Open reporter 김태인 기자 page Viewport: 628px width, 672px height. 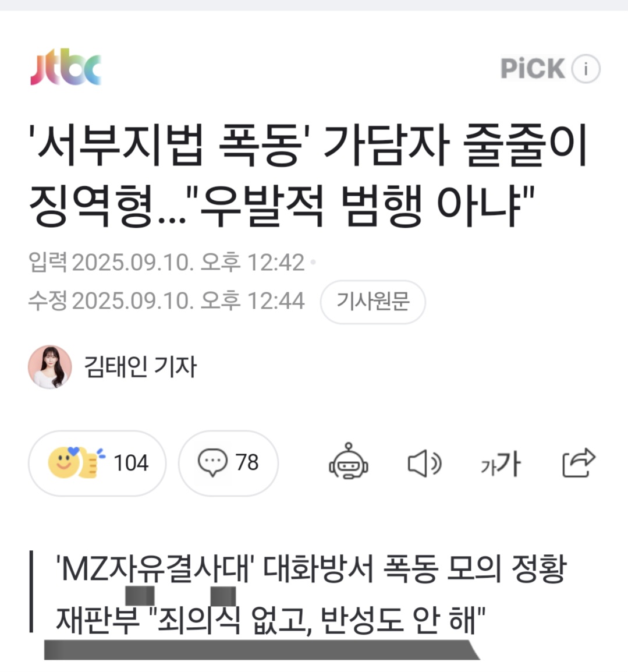click(140, 367)
